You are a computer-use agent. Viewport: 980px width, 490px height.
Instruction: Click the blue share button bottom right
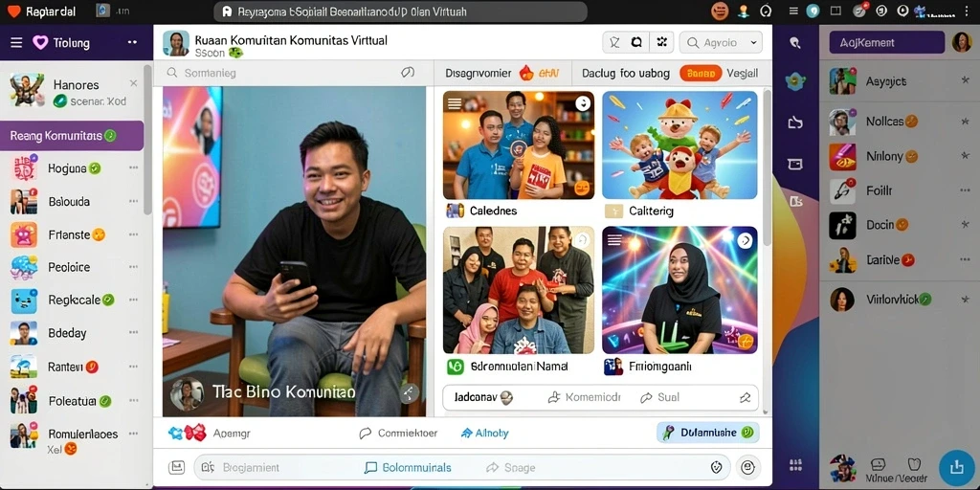point(956,467)
